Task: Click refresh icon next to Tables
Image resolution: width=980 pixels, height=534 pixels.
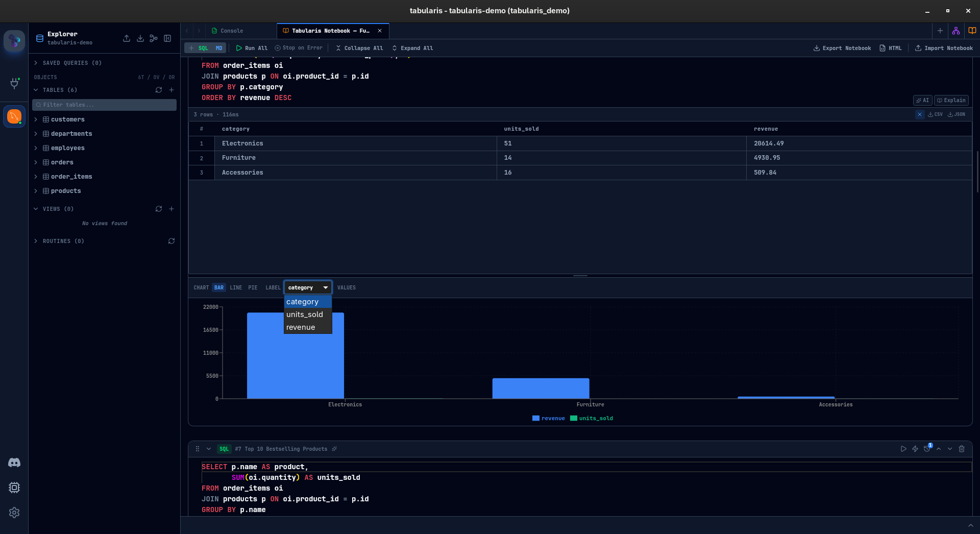Action: [x=159, y=90]
